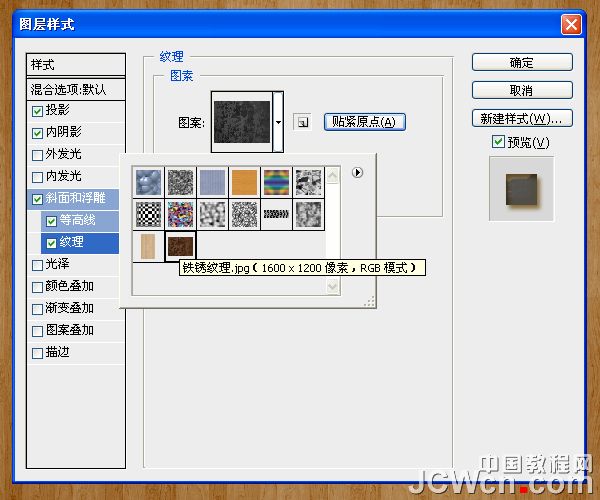Open the 斜面和浮雕 settings entry
Screen dimensions: 600x500
point(75,198)
